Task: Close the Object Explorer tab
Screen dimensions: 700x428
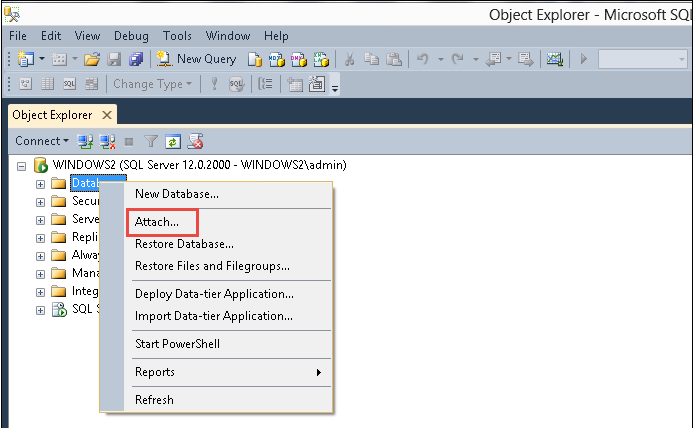Action: pos(107,115)
